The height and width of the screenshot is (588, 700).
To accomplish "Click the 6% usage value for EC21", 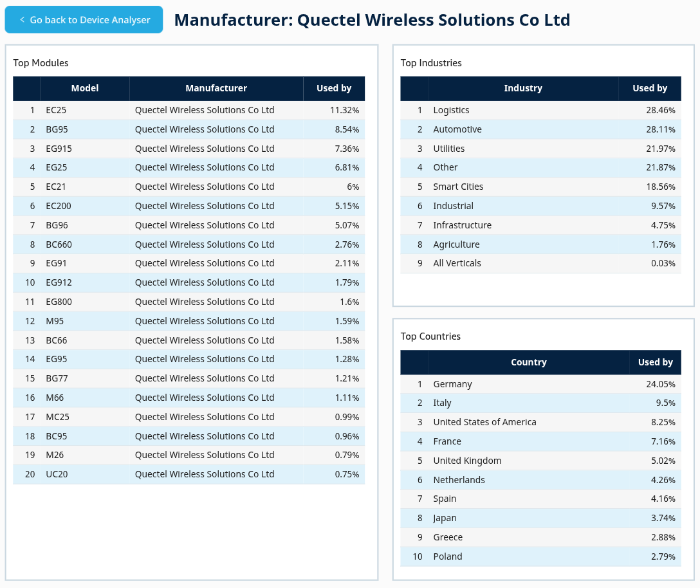I will [x=353, y=187].
